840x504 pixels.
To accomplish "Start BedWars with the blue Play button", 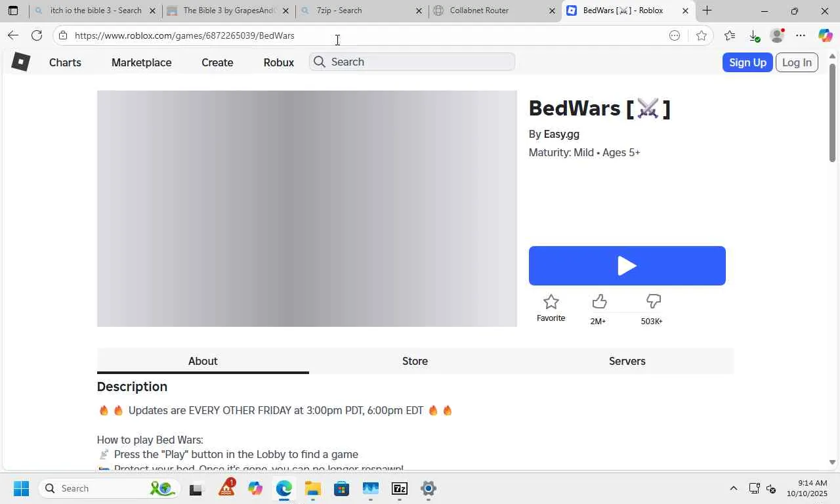I will pyautogui.click(x=627, y=266).
